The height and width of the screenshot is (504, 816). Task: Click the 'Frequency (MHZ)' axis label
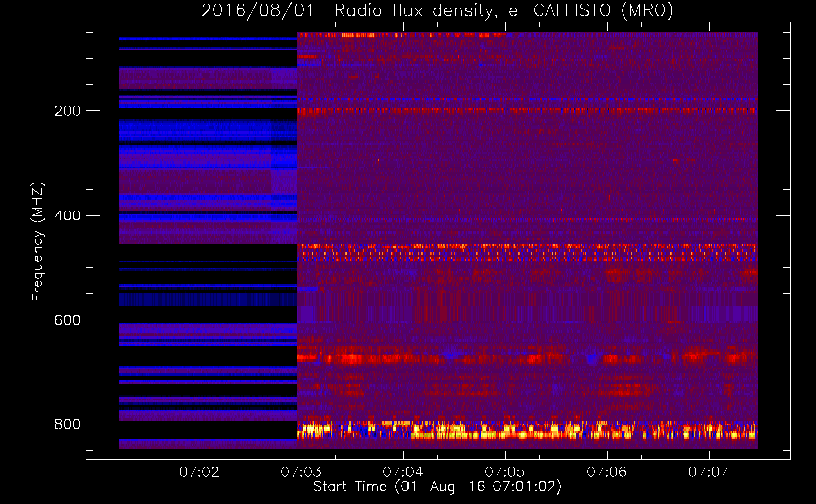pyautogui.click(x=38, y=242)
